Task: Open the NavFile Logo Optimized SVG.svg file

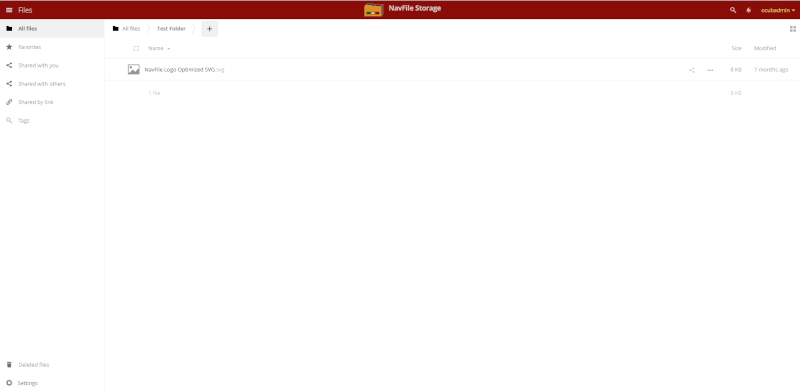Action: coord(184,69)
